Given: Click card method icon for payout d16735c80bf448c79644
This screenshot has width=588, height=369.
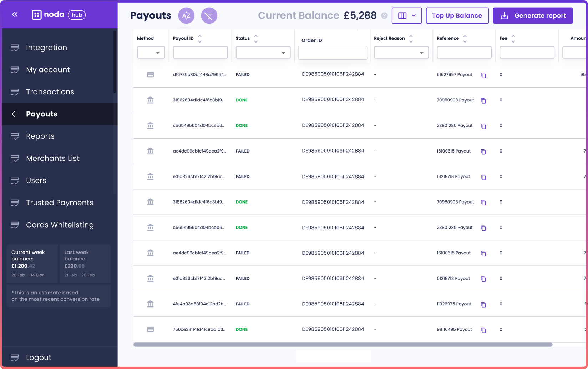Looking at the screenshot, I should (x=151, y=75).
